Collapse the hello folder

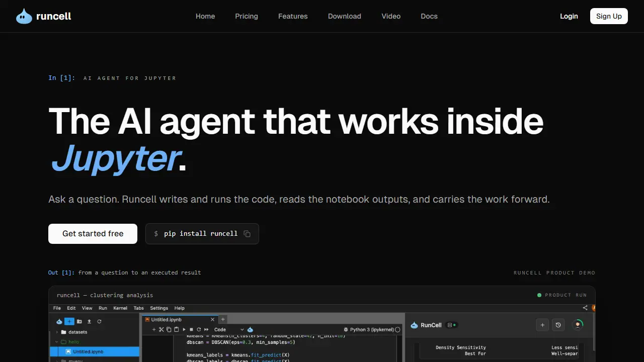click(x=57, y=342)
